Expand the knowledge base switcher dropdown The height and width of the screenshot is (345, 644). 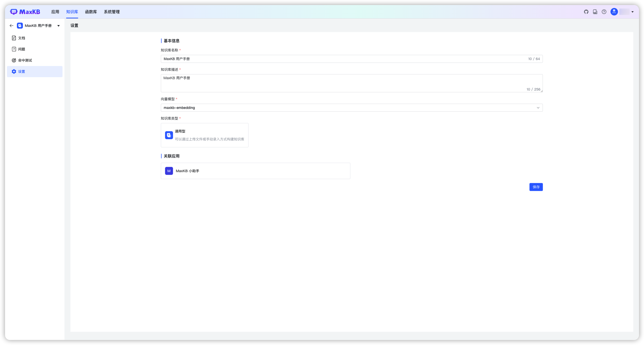pos(58,26)
